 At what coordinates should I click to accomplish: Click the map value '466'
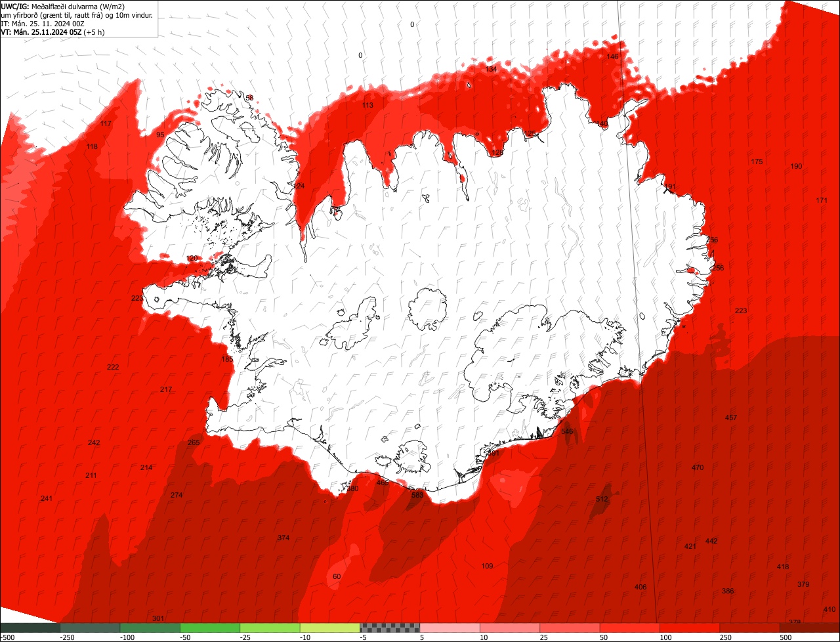(x=383, y=482)
